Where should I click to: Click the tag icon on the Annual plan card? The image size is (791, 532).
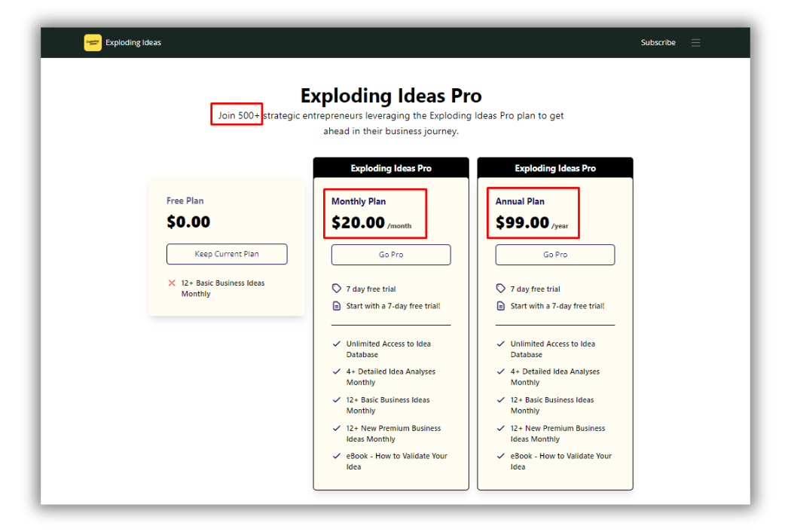point(501,288)
